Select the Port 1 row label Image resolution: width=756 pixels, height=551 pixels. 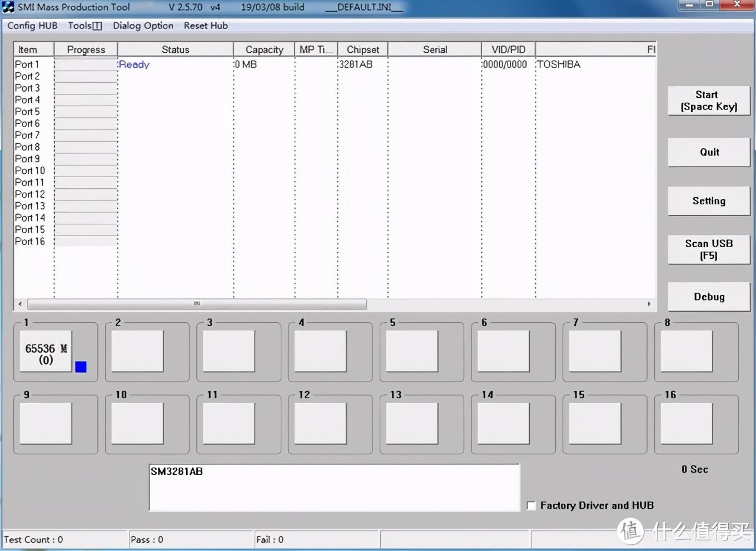click(27, 64)
